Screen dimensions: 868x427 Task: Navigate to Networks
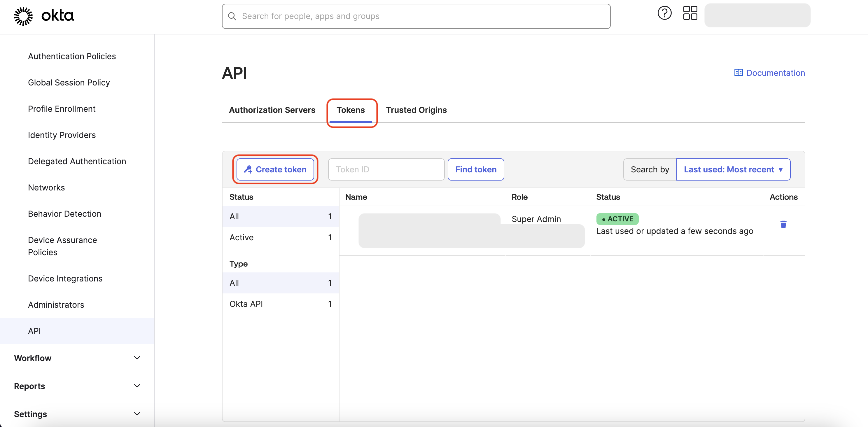point(46,188)
